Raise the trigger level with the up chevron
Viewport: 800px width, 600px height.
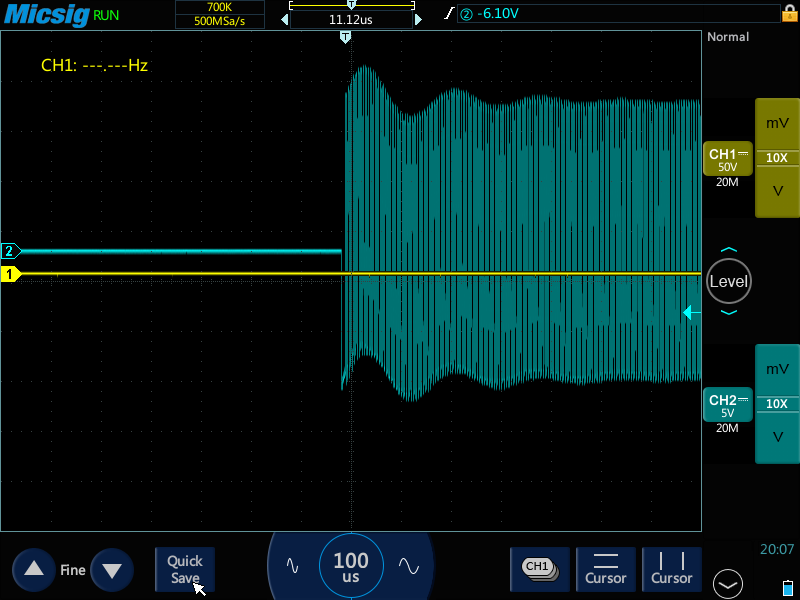tap(729, 250)
